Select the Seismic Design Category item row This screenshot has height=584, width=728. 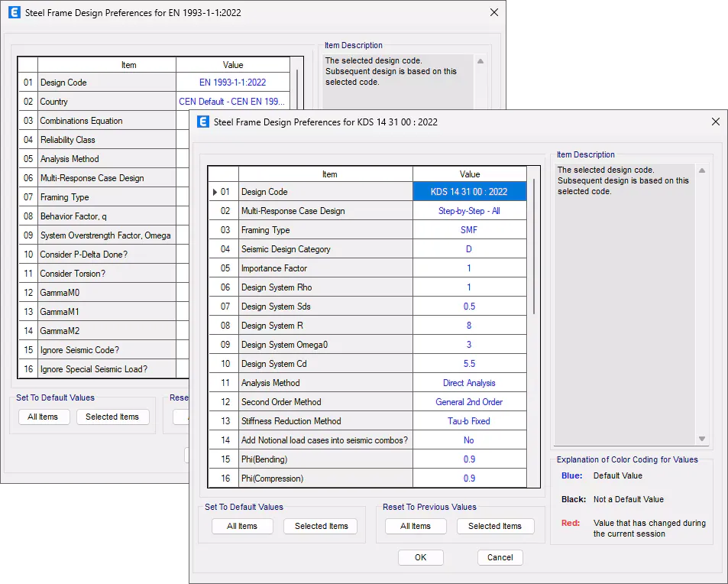pos(325,249)
